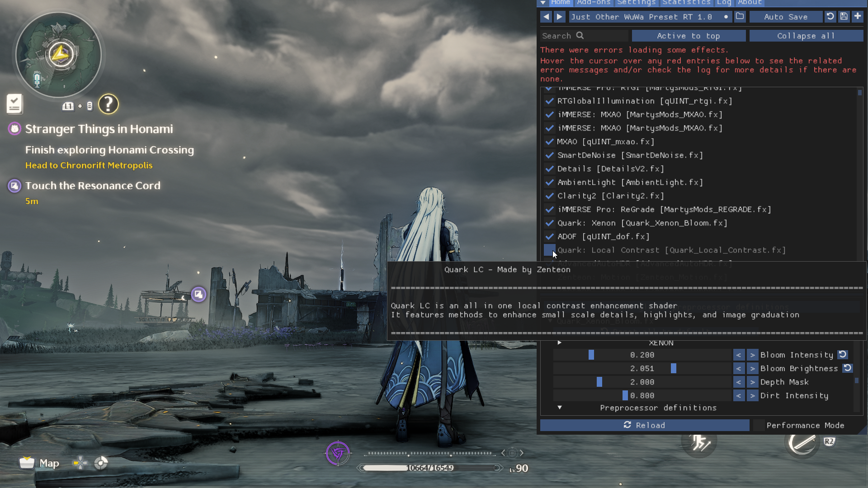Decrease Depth Mask with left arrow
The width and height of the screenshot is (868, 488).
[739, 382]
